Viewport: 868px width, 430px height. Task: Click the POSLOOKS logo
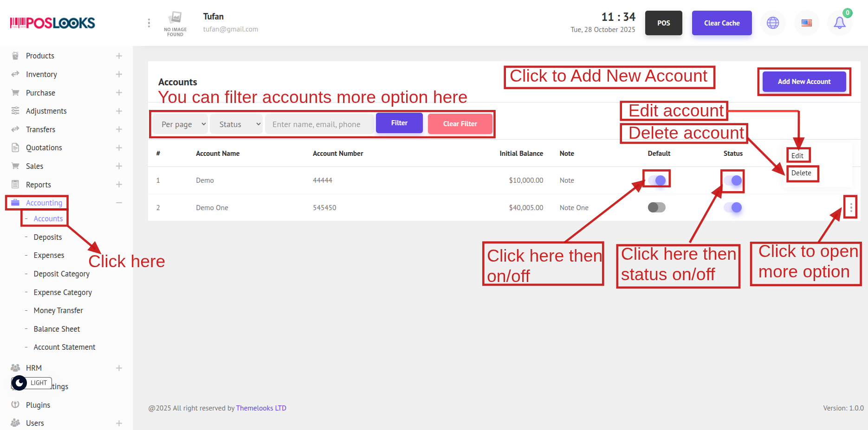(52, 23)
